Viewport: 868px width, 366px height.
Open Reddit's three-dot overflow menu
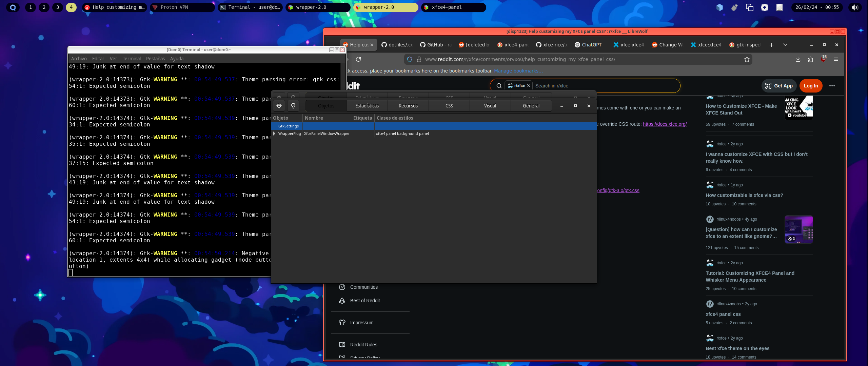(x=832, y=86)
